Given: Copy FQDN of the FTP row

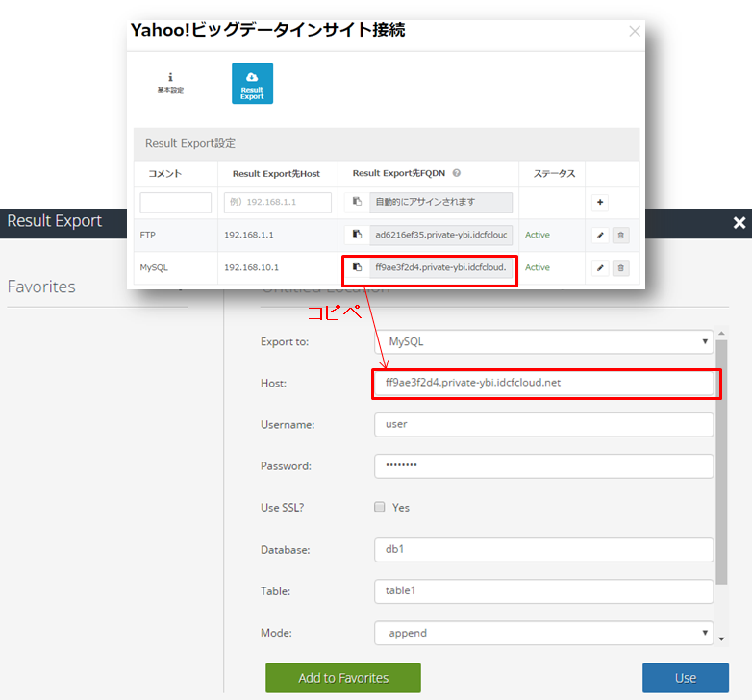Looking at the screenshot, I should [x=357, y=235].
